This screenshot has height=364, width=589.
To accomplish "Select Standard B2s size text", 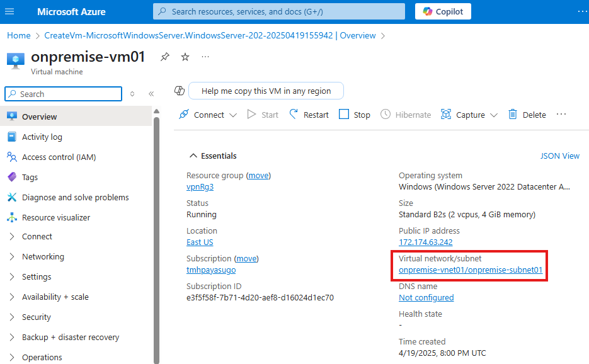I will pyautogui.click(x=467, y=215).
